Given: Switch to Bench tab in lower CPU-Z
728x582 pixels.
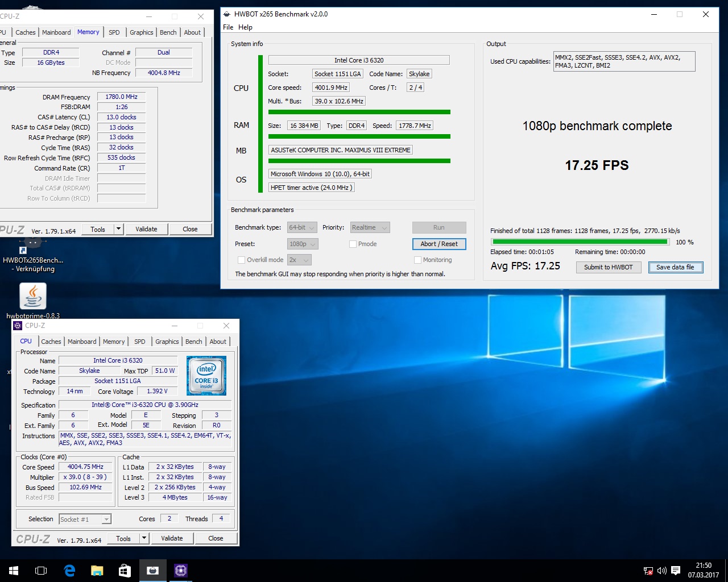Looking at the screenshot, I should [194, 342].
